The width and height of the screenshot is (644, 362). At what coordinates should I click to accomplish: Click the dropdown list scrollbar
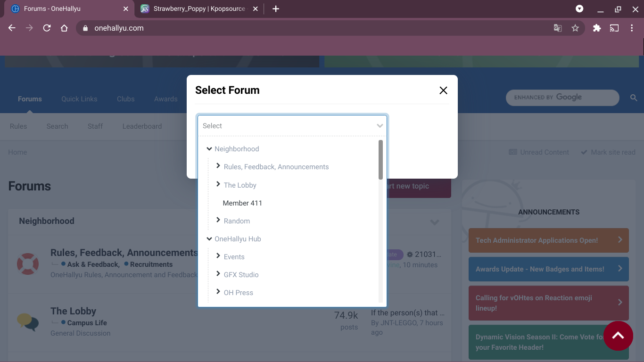click(380, 160)
